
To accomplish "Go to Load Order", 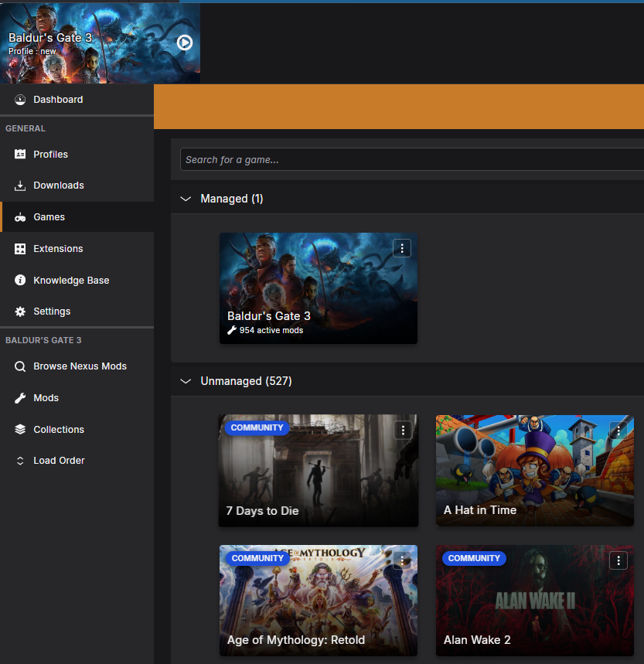I will coord(59,461).
